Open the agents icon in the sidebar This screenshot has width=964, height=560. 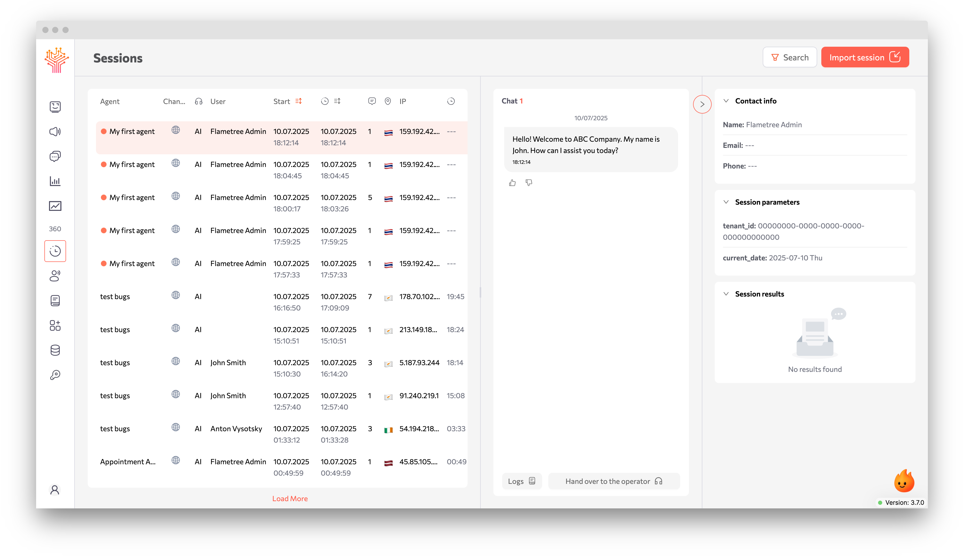tap(55, 107)
